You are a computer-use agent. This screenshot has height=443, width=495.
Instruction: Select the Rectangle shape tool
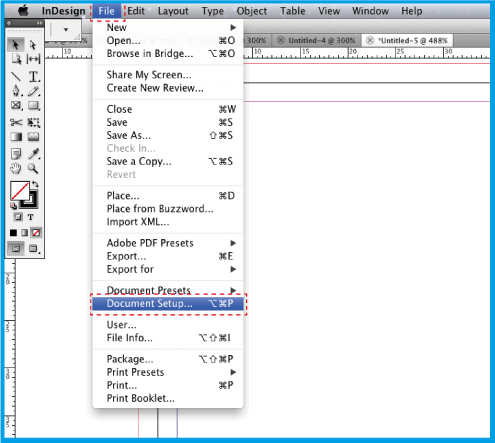(x=33, y=106)
